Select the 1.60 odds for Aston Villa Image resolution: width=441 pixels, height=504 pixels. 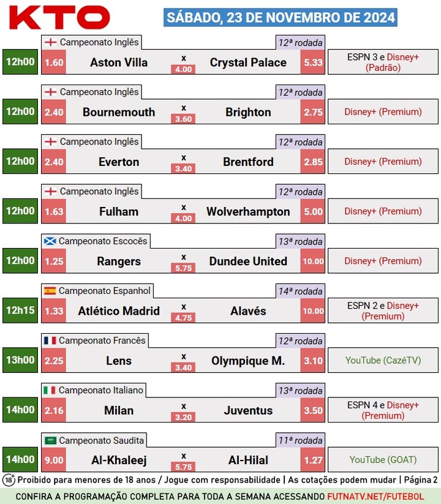54,62
